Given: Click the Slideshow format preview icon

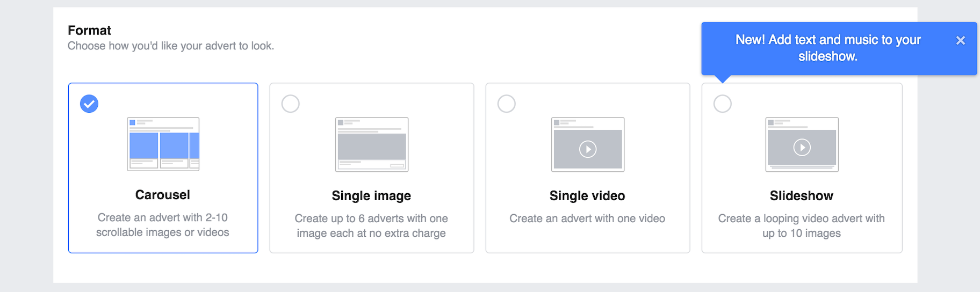Looking at the screenshot, I should (802, 144).
